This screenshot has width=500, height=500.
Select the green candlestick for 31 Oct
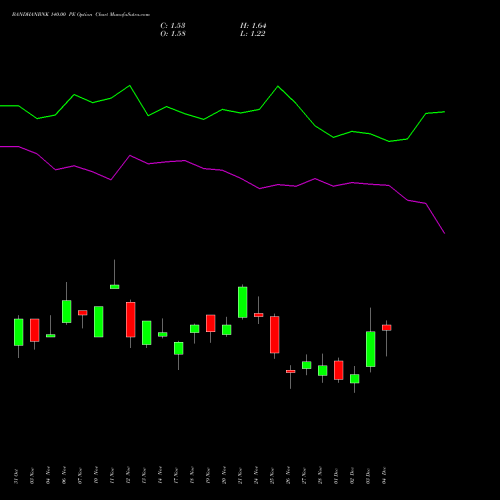click(19, 332)
